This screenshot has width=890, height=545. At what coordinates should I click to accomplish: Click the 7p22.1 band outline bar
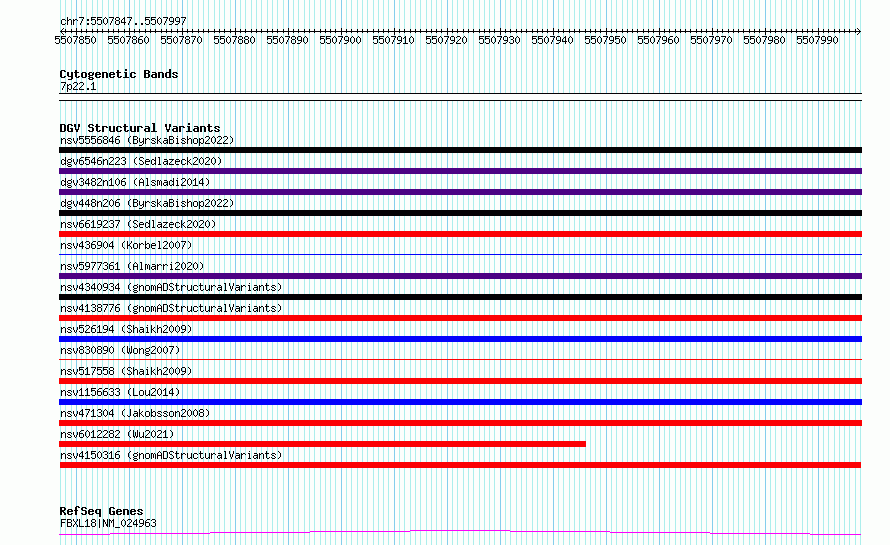pos(460,97)
